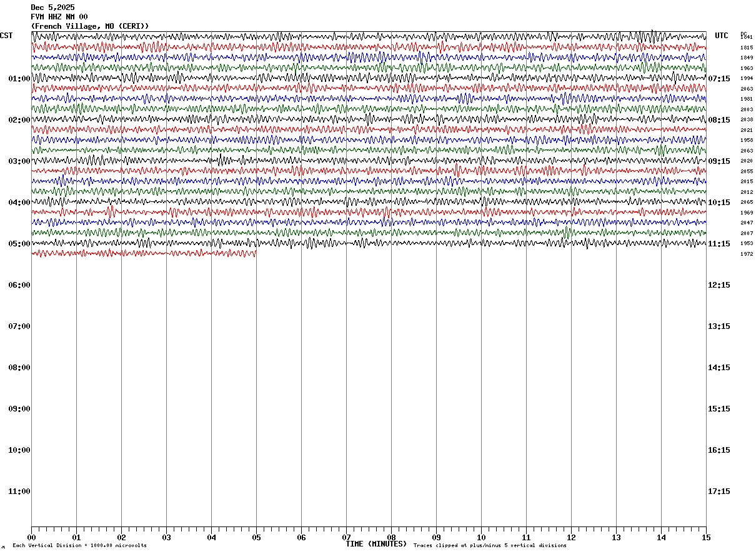
Task: Click the DC offset value '1994'
Action: pyautogui.click(x=747, y=79)
